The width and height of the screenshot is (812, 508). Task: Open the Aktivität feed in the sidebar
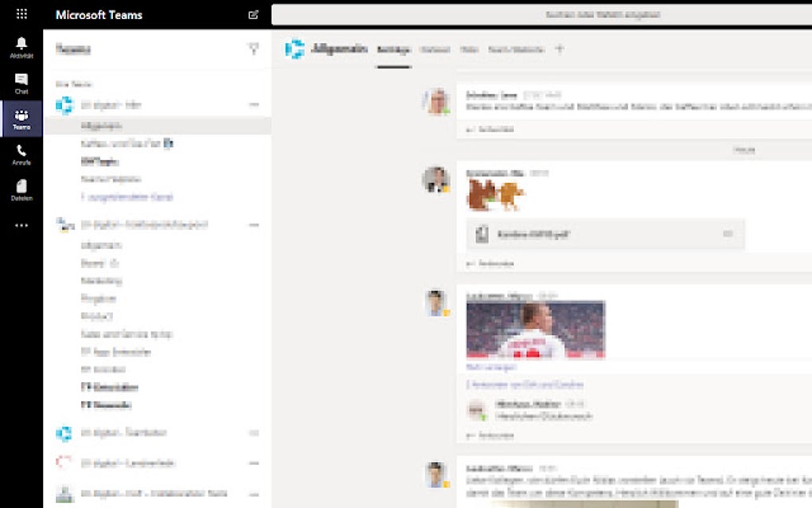[21, 44]
